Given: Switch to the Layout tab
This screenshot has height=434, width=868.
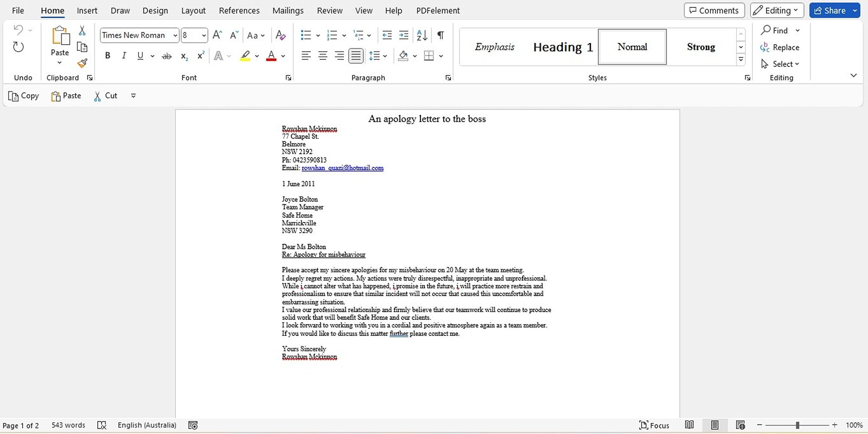Looking at the screenshot, I should click(x=193, y=10).
